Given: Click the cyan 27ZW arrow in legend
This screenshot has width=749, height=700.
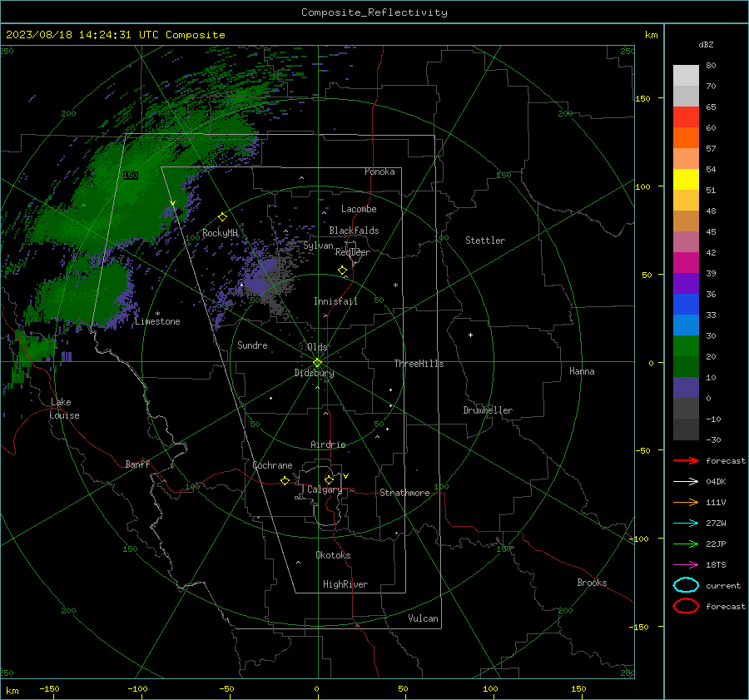Looking at the screenshot, I should click(686, 524).
